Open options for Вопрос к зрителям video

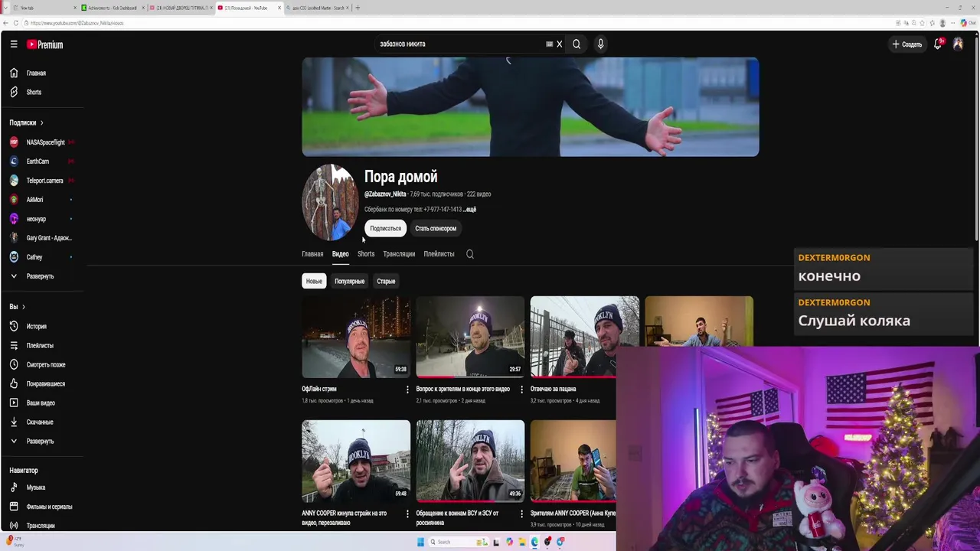tap(521, 390)
